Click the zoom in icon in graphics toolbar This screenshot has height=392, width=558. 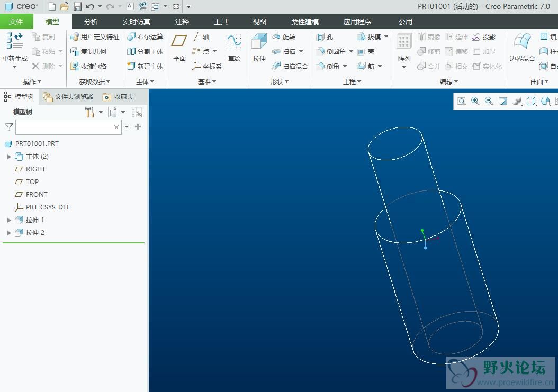(x=475, y=101)
